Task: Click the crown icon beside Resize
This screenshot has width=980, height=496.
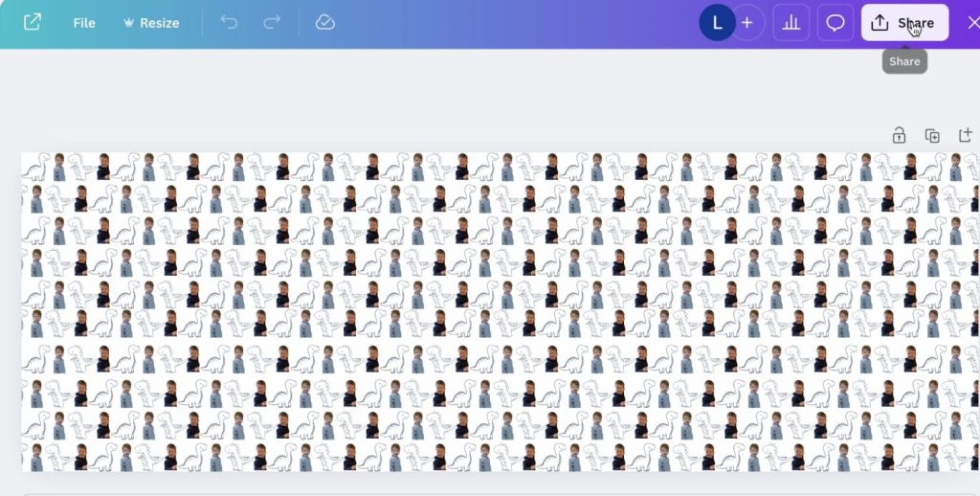Action: pyautogui.click(x=129, y=23)
